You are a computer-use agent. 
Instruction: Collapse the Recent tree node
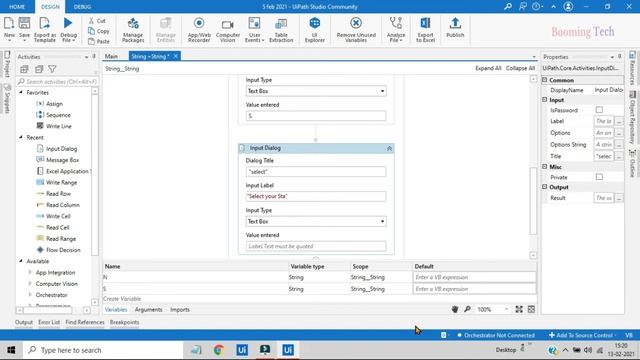[x=21, y=138]
